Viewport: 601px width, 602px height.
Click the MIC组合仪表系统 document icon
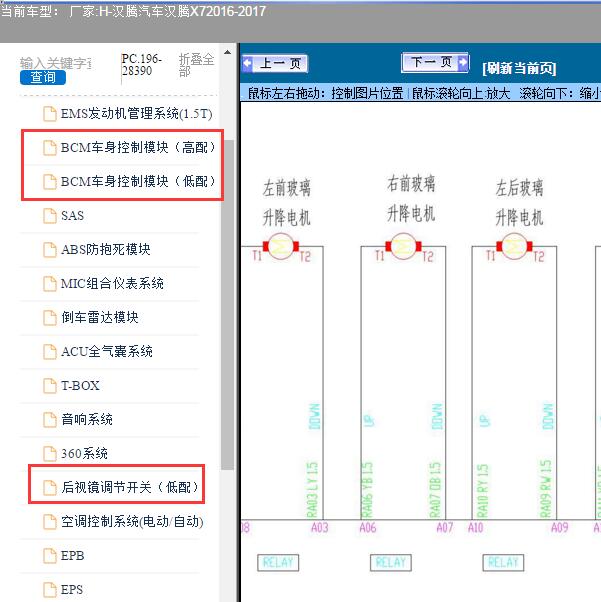coord(50,284)
